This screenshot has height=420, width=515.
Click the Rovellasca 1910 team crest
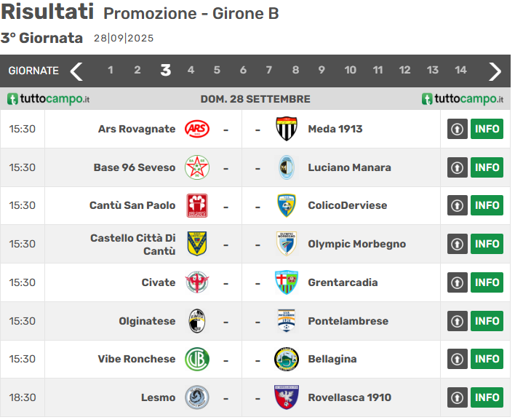(287, 397)
